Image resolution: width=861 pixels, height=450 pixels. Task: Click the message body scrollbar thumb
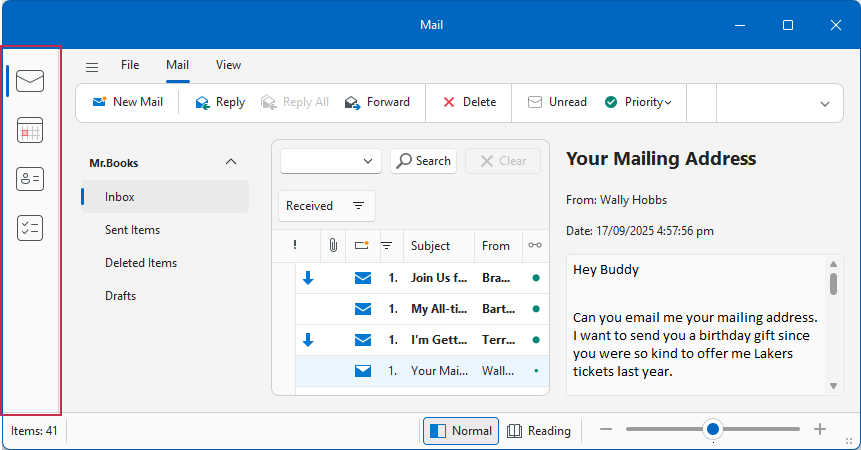point(834,284)
